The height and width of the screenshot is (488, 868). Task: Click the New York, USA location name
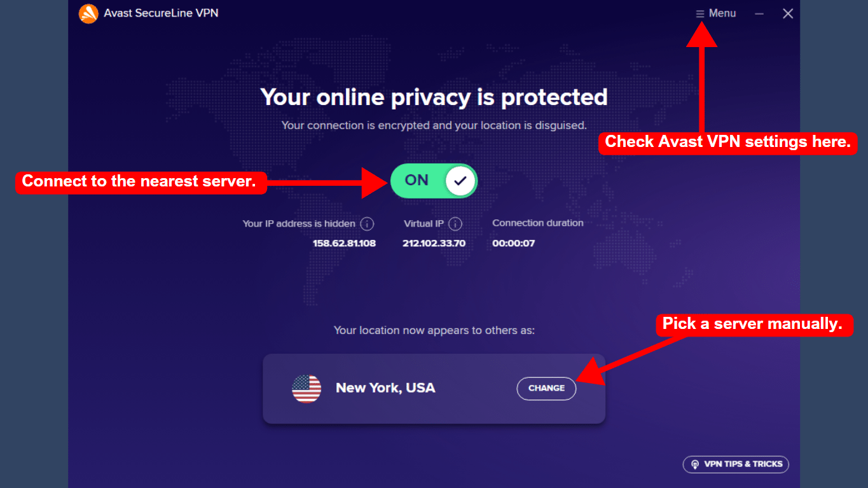click(x=385, y=388)
